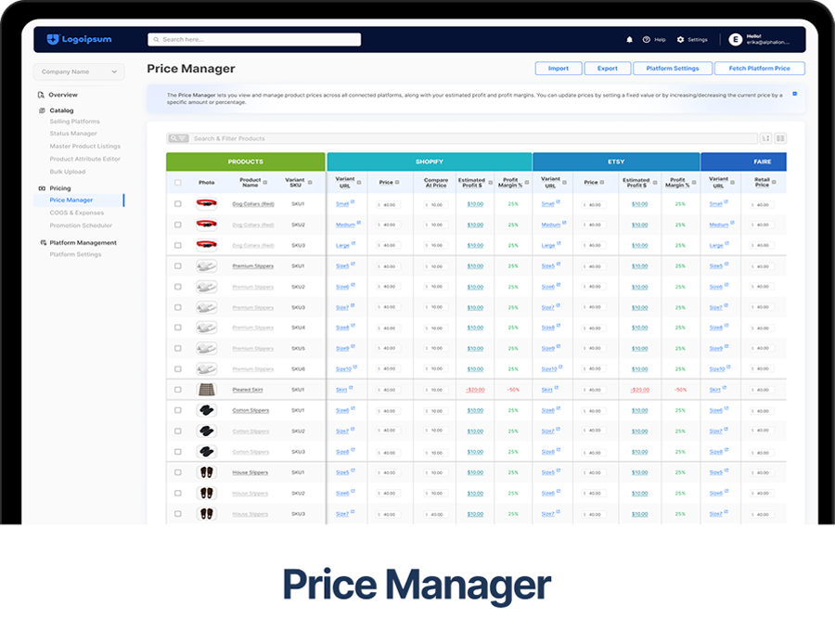Screen dimensions: 835x644
Task: Click the notification bell icon
Action: coord(630,40)
